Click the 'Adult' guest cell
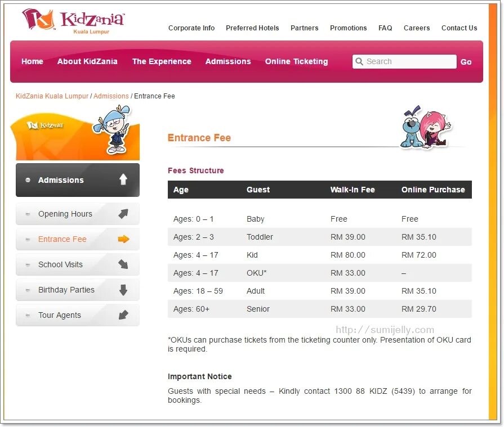 (256, 291)
